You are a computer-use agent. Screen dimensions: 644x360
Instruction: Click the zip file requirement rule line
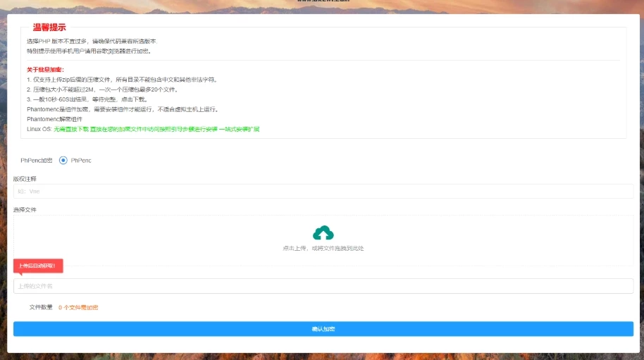point(121,80)
